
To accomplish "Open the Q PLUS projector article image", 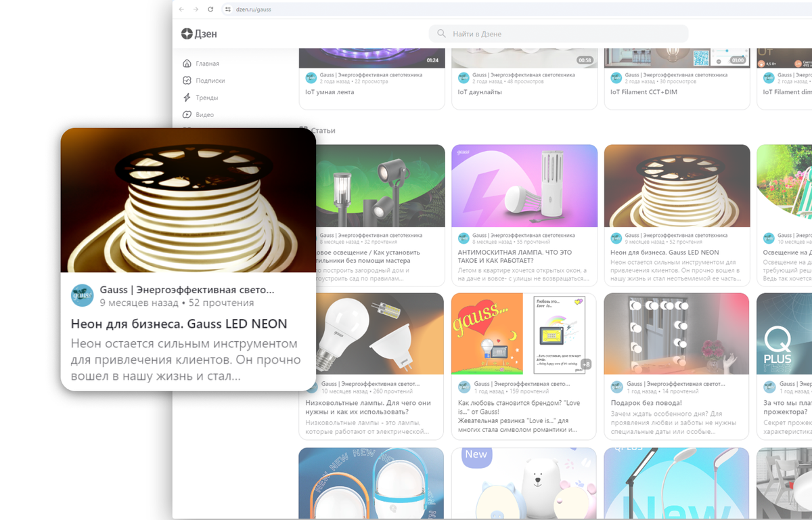I will (x=784, y=333).
